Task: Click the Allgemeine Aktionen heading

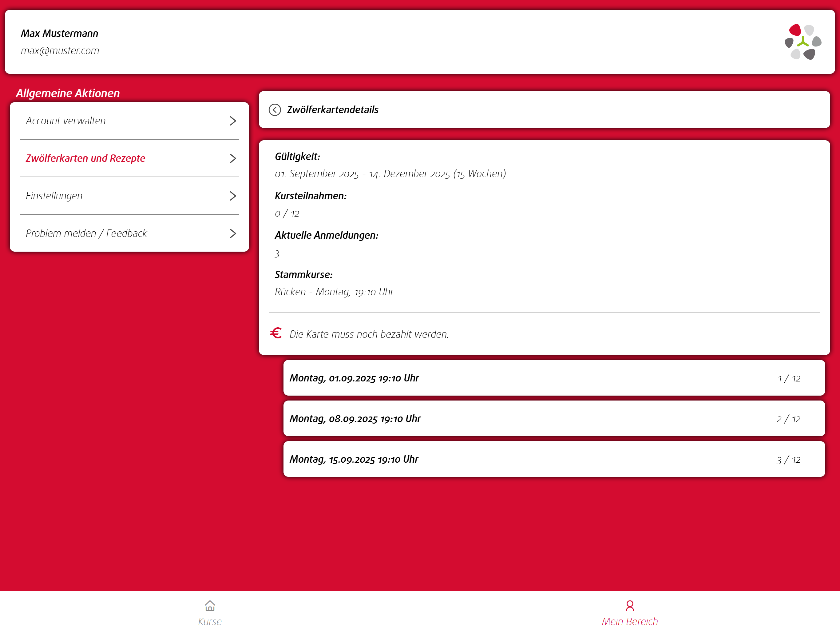Action: click(x=68, y=93)
